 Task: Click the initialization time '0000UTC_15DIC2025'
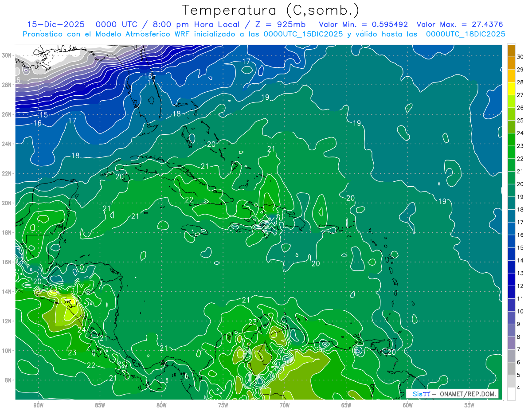click(x=303, y=34)
